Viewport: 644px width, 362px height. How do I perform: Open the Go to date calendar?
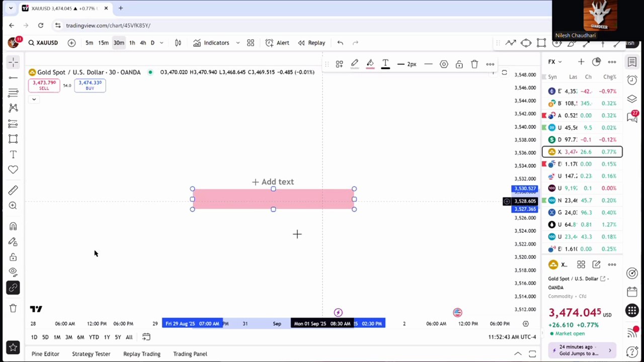[x=146, y=337]
